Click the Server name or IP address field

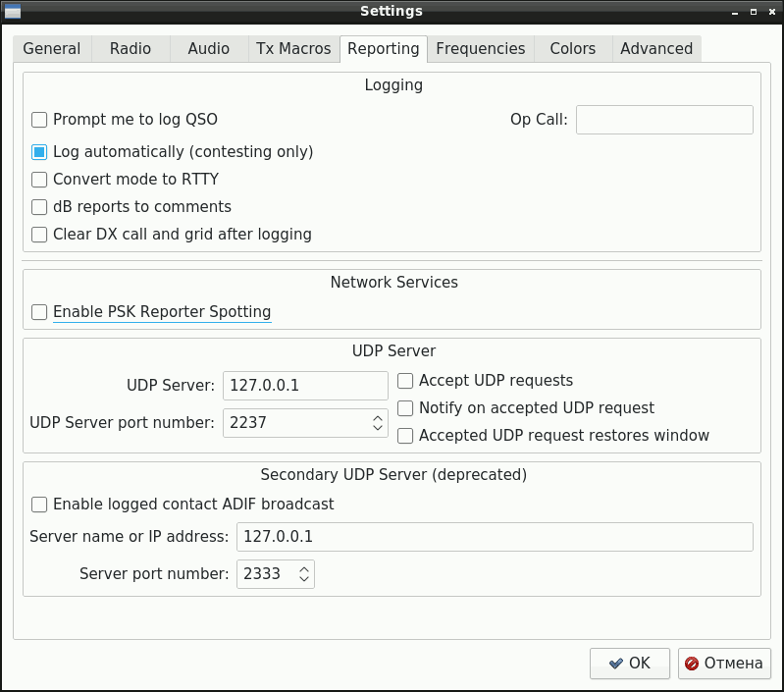click(x=495, y=537)
